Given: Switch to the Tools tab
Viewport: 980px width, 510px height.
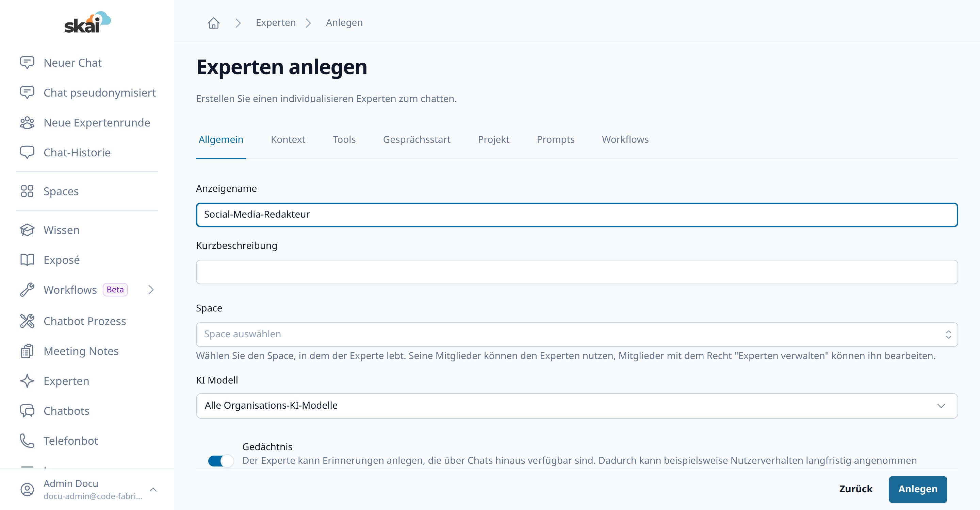Looking at the screenshot, I should pos(344,139).
